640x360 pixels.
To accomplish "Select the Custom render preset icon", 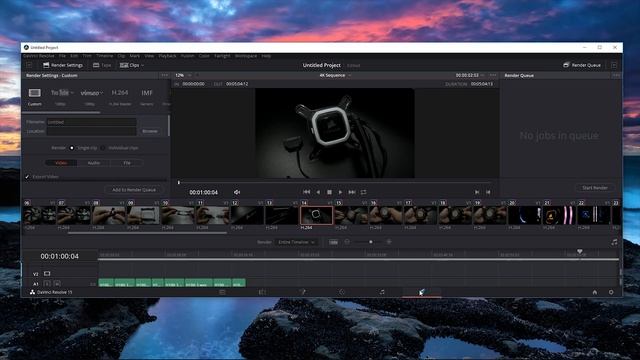I will 35,93.
